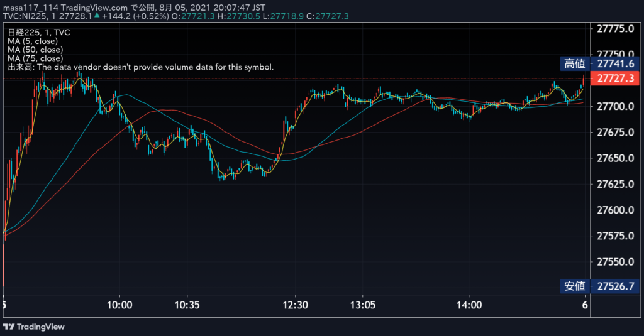Click the 出来高 volume data notice

pyautogui.click(x=140, y=67)
